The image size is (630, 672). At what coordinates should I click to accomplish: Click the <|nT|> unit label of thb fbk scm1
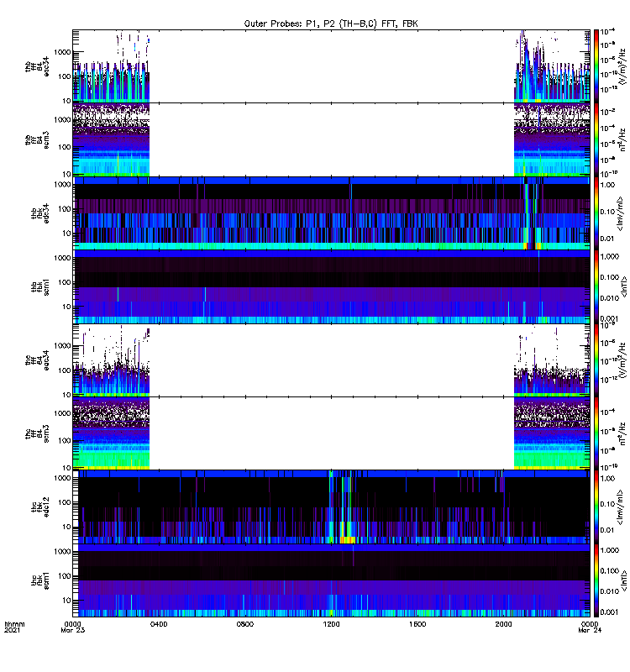click(x=623, y=287)
